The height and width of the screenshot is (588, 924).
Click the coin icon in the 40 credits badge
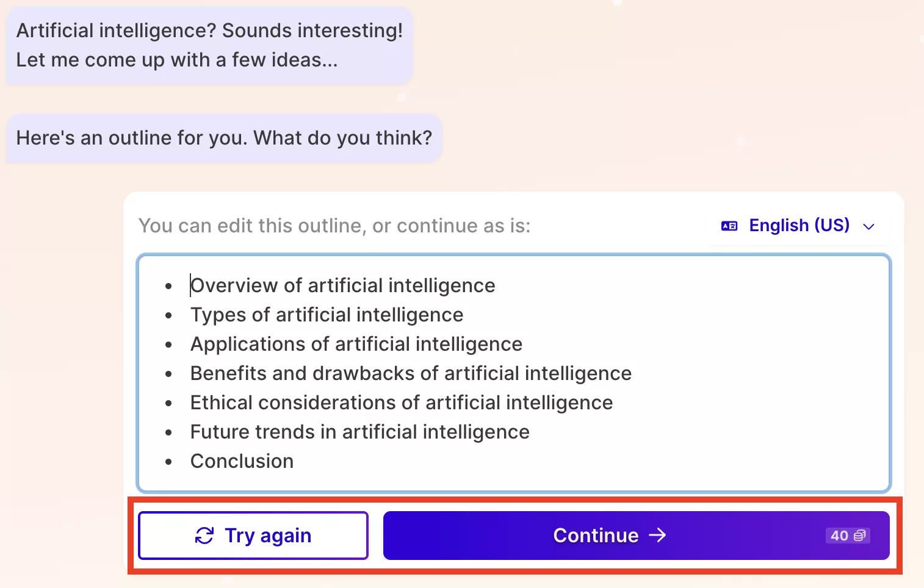point(861,536)
